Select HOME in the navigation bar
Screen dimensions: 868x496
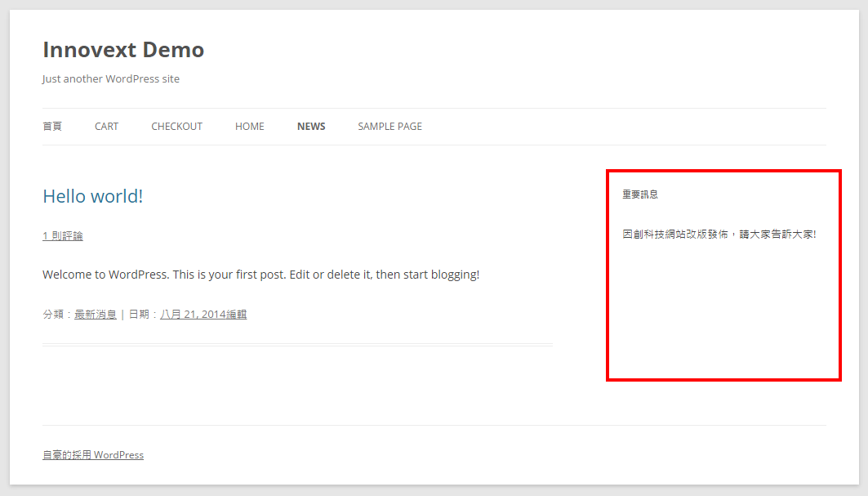click(x=249, y=127)
